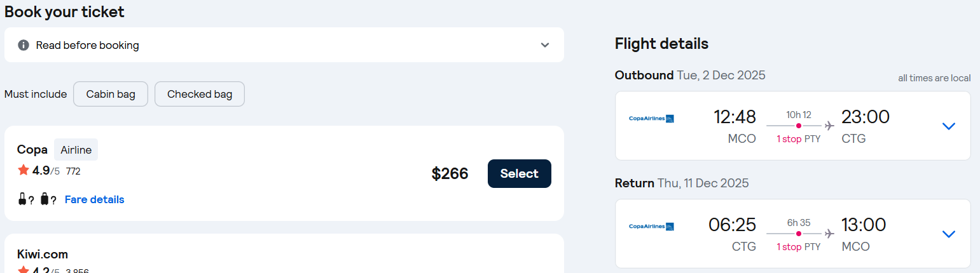Image resolution: width=980 pixels, height=273 pixels.
Task: Toggle the Cabin bag filter
Action: tap(111, 94)
